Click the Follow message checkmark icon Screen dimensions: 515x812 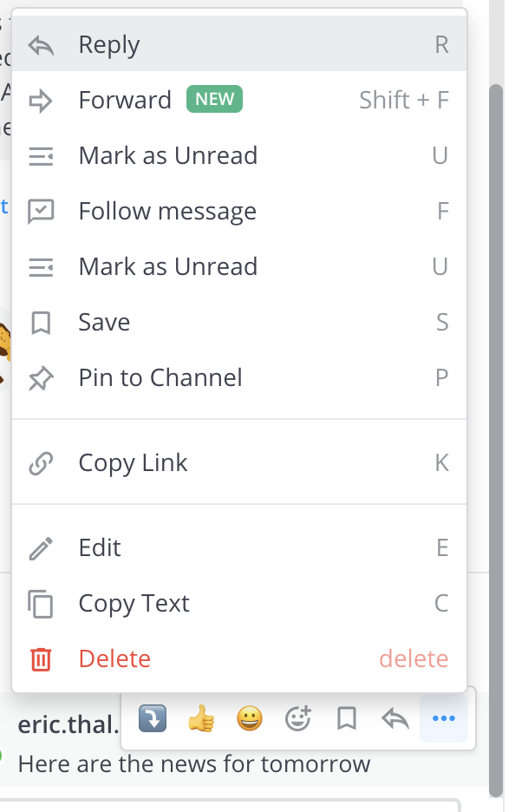click(41, 212)
